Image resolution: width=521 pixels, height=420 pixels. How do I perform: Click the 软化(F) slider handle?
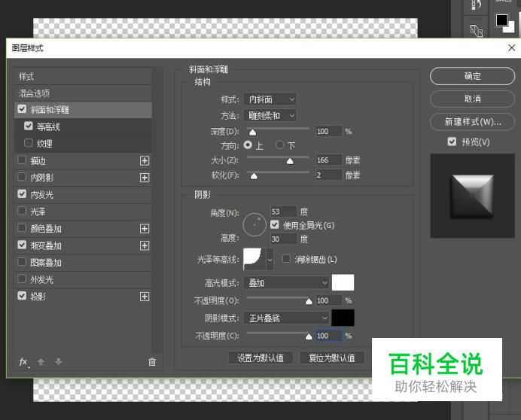point(254,176)
